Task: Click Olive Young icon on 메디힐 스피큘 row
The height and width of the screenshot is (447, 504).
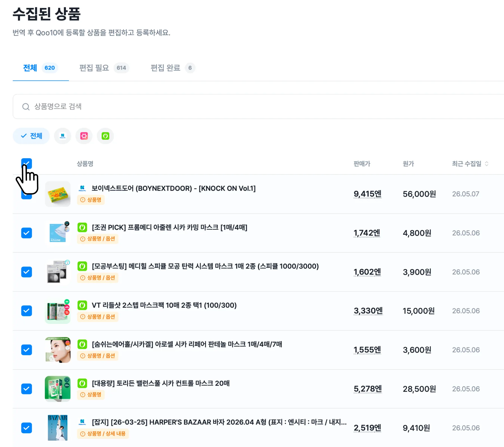Action: point(82,266)
